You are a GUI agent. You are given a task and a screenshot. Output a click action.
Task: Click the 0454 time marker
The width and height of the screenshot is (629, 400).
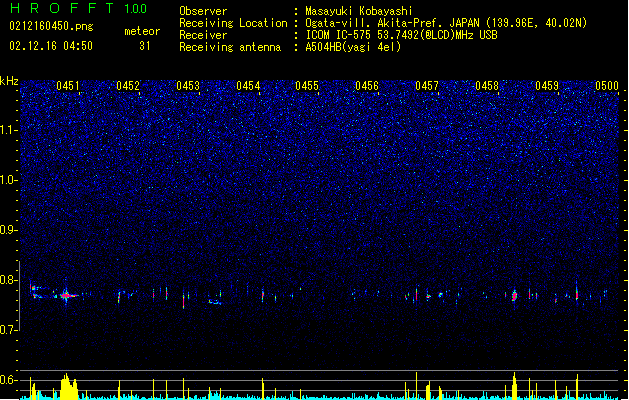pyautogui.click(x=248, y=86)
